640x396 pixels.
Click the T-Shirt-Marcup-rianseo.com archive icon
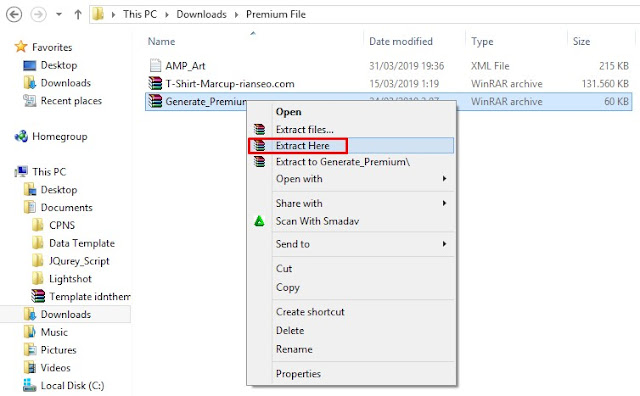tap(155, 83)
